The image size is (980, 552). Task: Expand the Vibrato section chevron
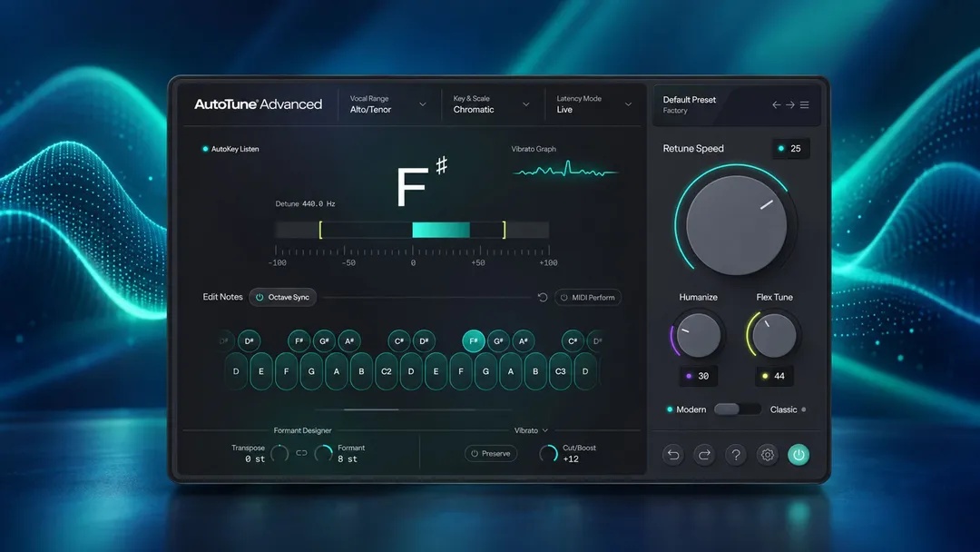pos(545,430)
